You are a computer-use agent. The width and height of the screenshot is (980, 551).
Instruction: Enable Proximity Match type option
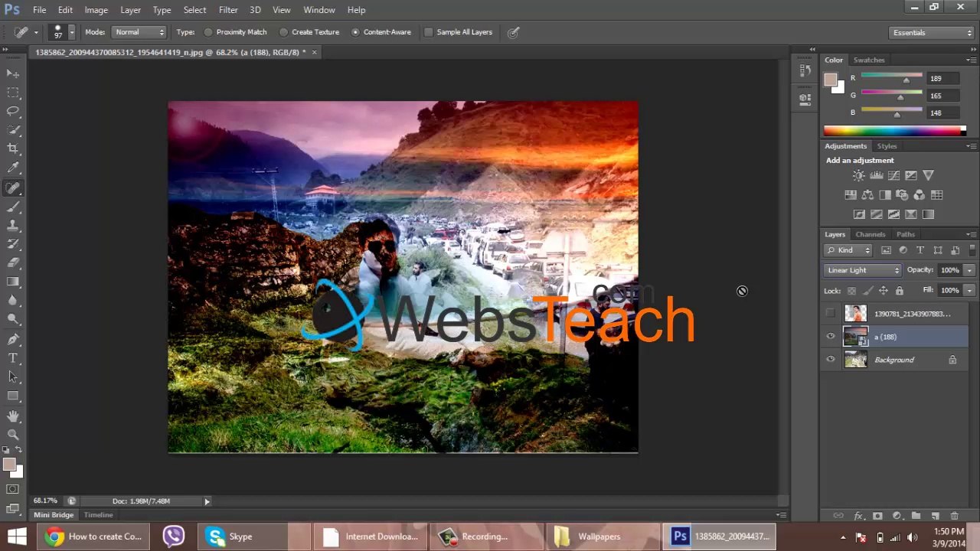point(237,32)
